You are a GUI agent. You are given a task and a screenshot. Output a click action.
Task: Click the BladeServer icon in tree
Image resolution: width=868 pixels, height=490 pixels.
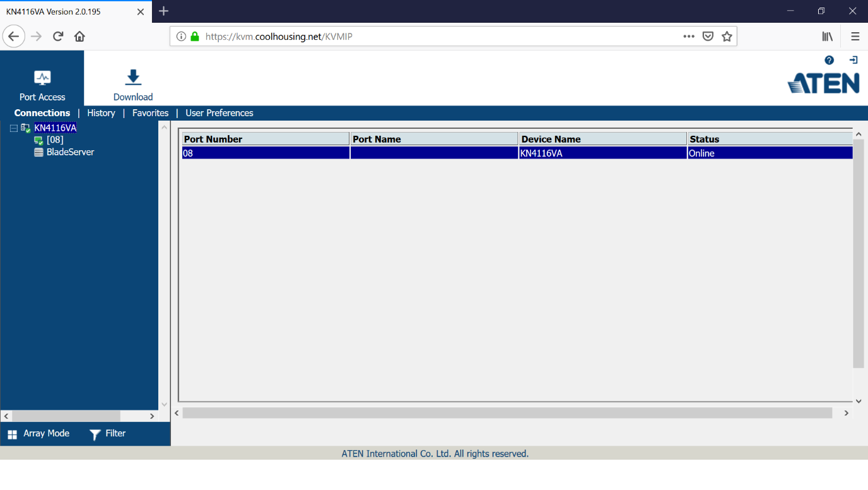pos(38,152)
